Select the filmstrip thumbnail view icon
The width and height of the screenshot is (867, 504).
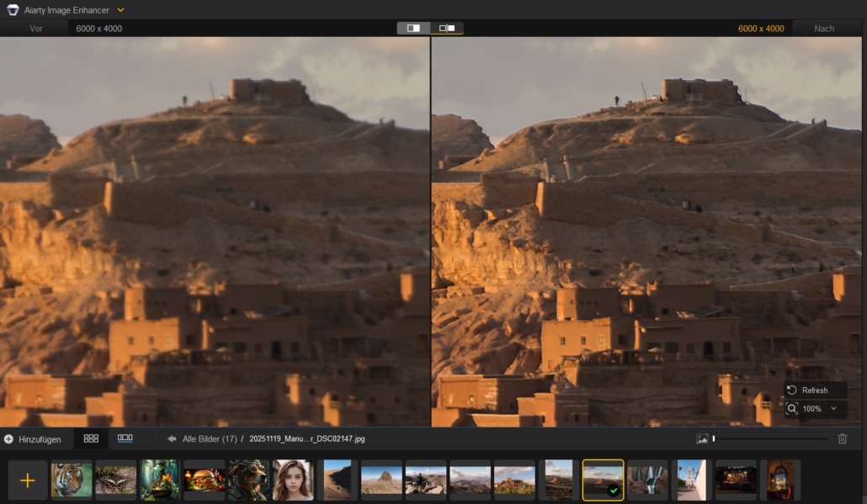coord(125,438)
